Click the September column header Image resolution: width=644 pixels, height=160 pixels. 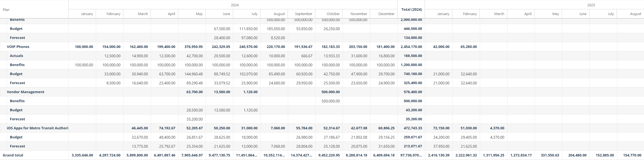302,14
